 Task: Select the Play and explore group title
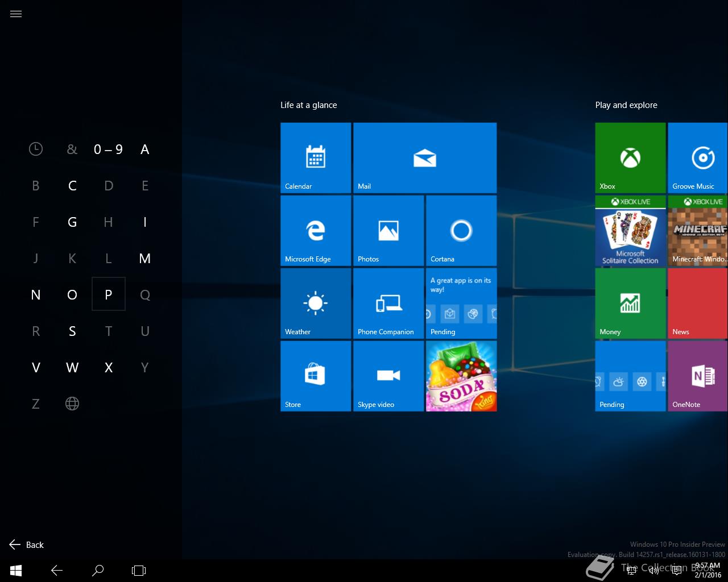coord(626,105)
